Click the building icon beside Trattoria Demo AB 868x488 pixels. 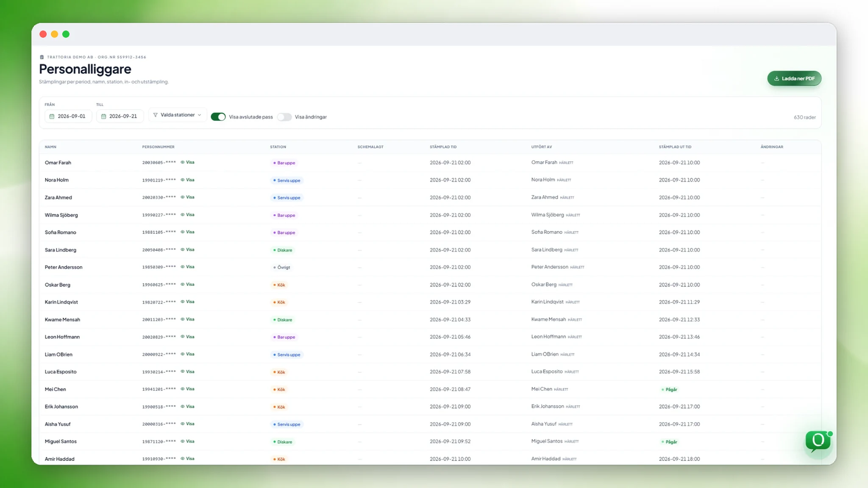point(42,57)
